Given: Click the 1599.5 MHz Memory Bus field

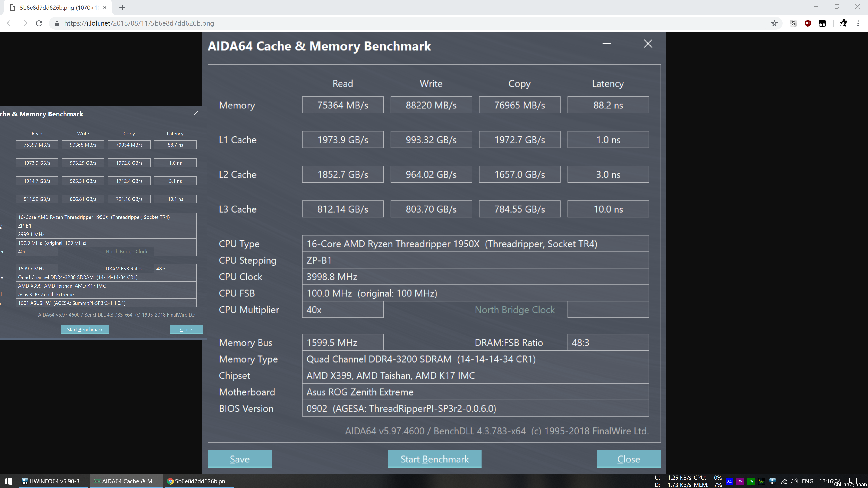Looking at the screenshot, I should click(343, 343).
